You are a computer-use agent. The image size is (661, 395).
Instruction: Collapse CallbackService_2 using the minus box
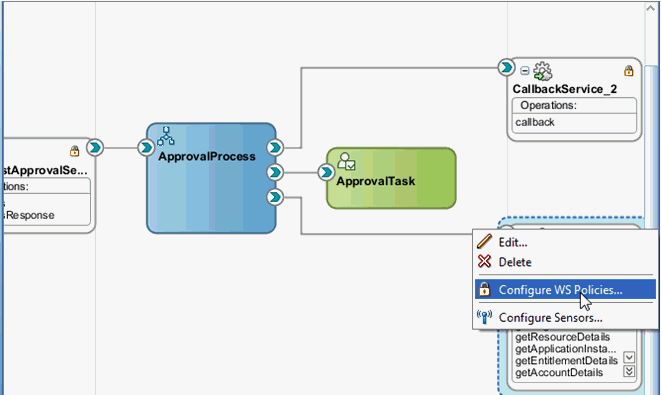[524, 71]
